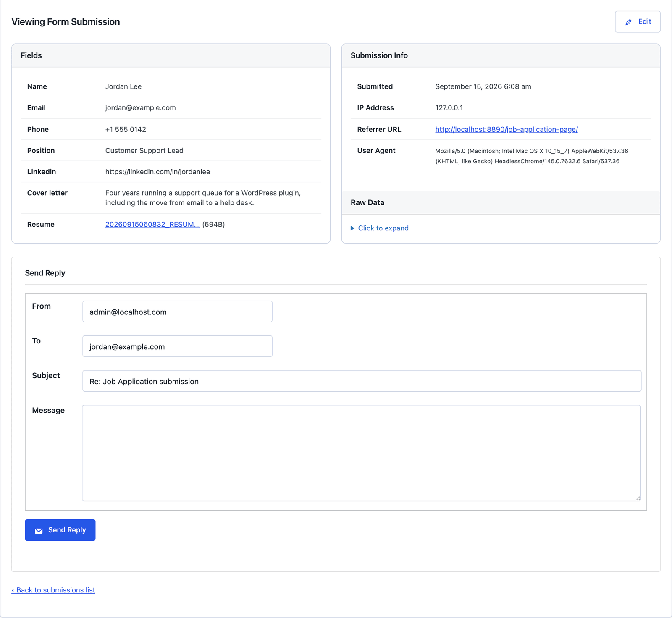Click the email value jordan@example.com in Fields

pyautogui.click(x=140, y=108)
